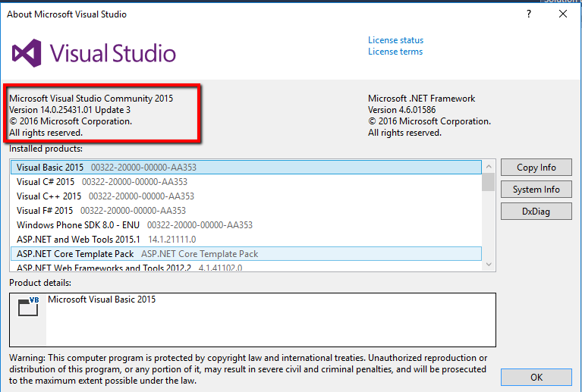Select ASP.NET Core Template Pack row
This screenshot has height=392, width=582.
[246, 254]
